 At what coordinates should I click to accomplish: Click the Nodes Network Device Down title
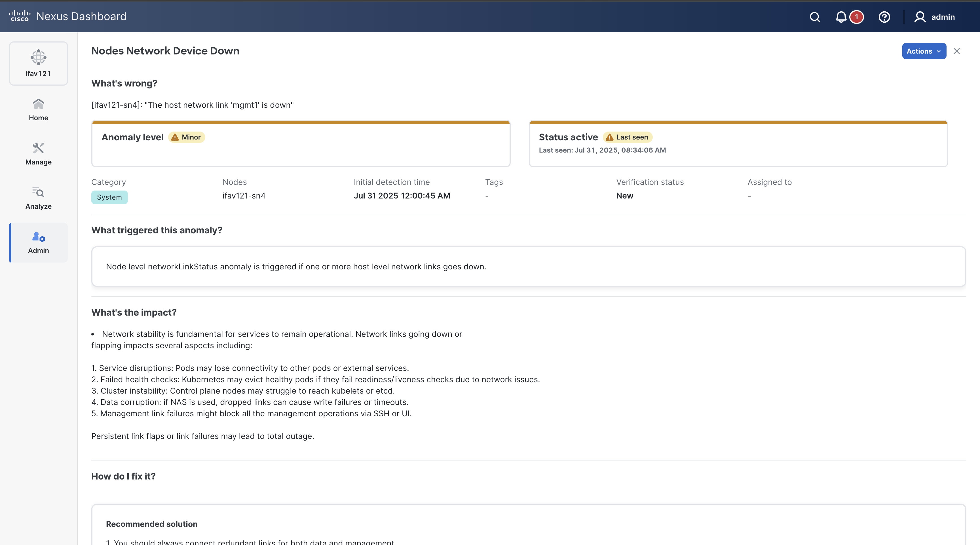pos(165,51)
